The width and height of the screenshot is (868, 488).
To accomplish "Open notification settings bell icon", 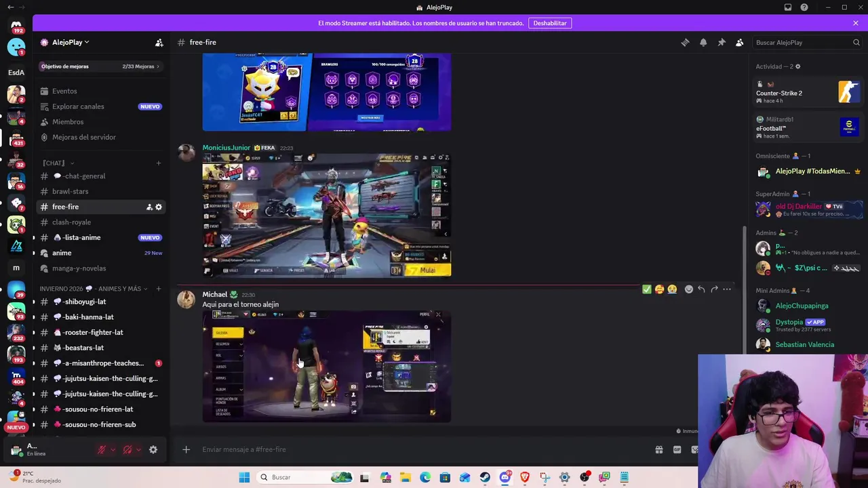I will coord(703,42).
